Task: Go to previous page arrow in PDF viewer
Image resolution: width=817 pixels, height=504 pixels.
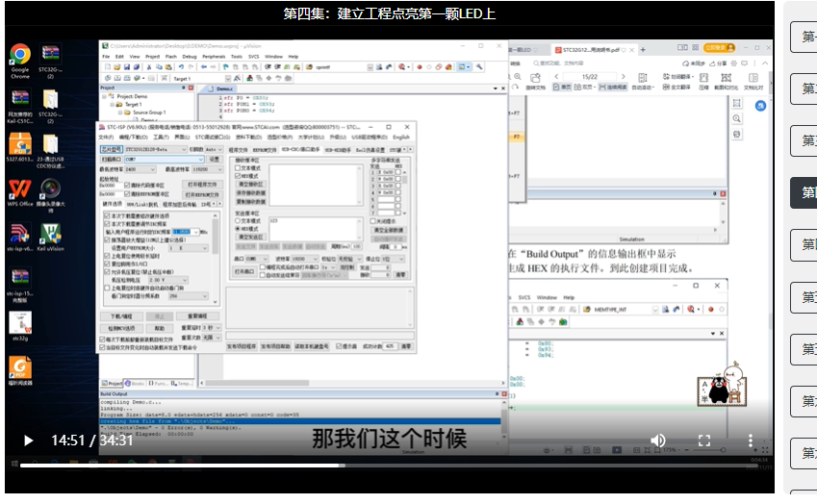Action: click(x=556, y=77)
